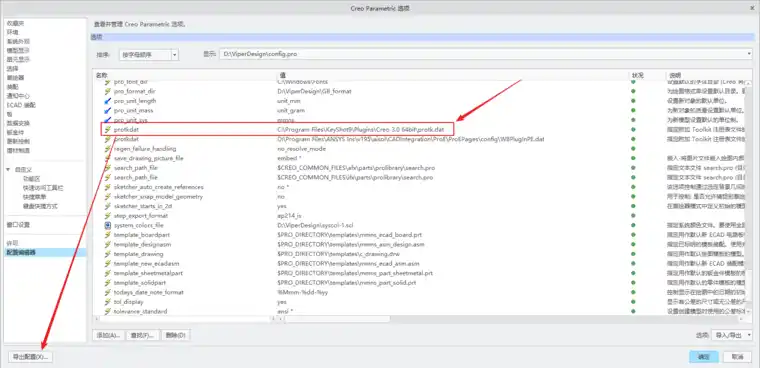Select the protkdat row with KeyShot9 path
Image resolution: width=760 pixels, height=368 pixels.
pyautogui.click(x=277, y=129)
